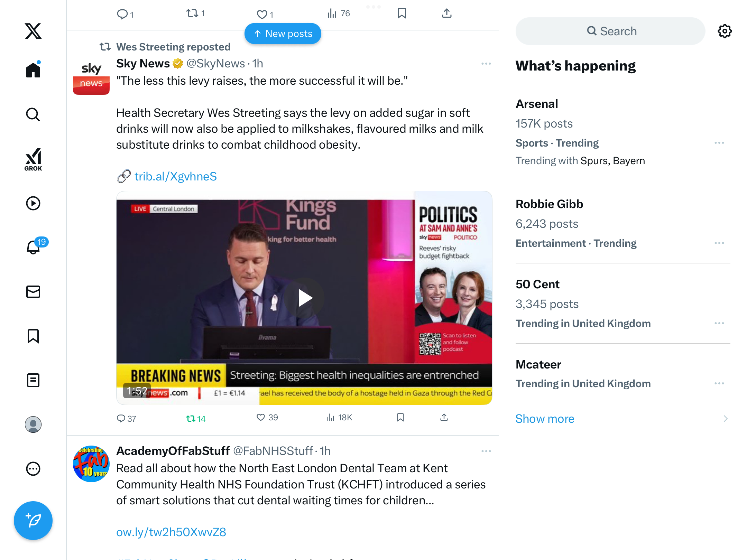Open the trib.al/XgvhneS link
Viewport: 747px width, 560px height.
(x=175, y=176)
